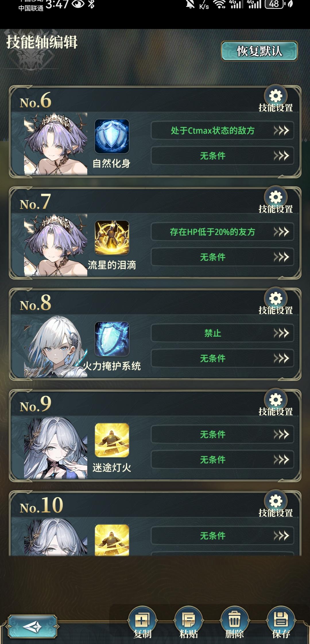Open skill settings gear for No.8
Viewport: 310px width, 644px height.
pyautogui.click(x=276, y=298)
